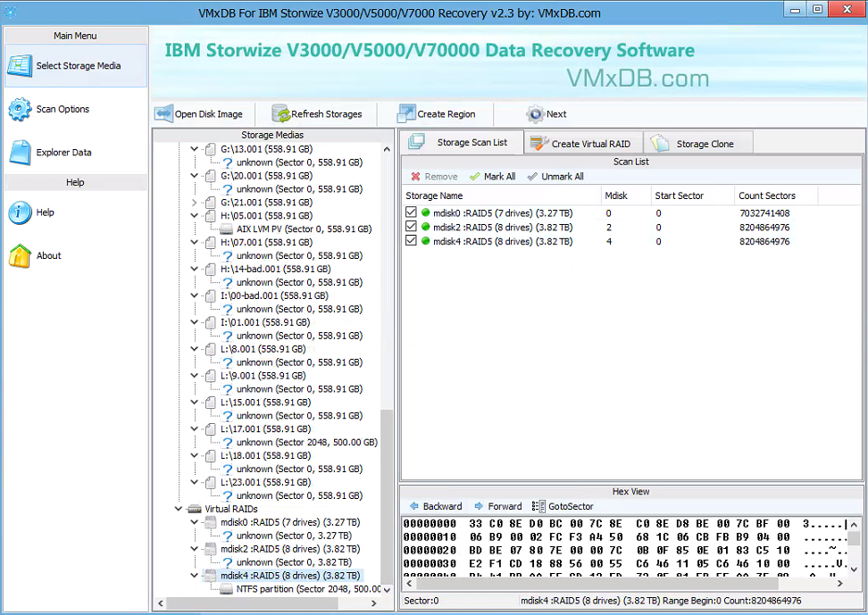Click the AIX LVM PV partition icon

(x=227, y=229)
